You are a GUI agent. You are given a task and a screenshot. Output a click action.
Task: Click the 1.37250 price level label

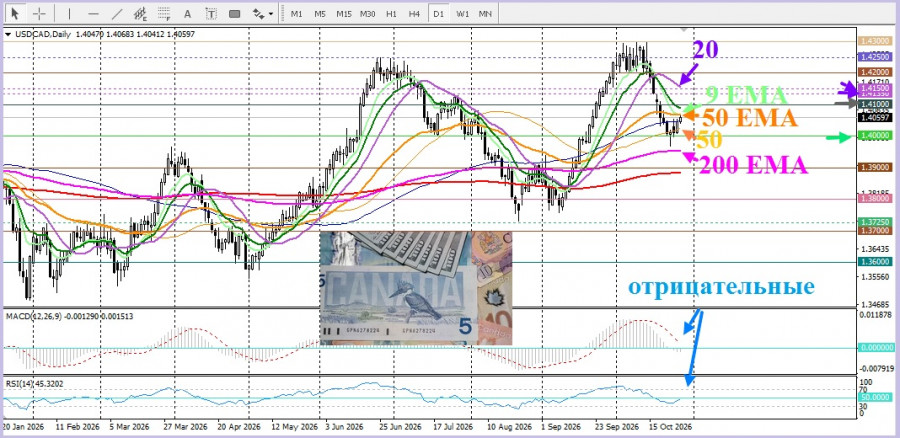pos(874,222)
